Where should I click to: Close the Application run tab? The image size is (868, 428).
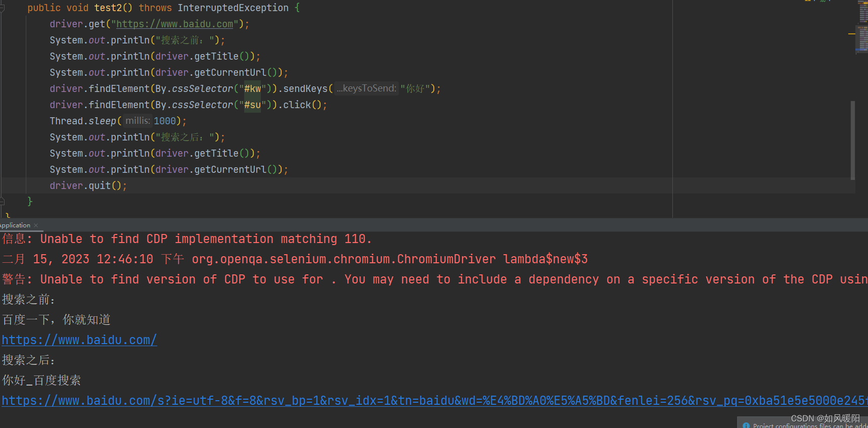coord(36,225)
